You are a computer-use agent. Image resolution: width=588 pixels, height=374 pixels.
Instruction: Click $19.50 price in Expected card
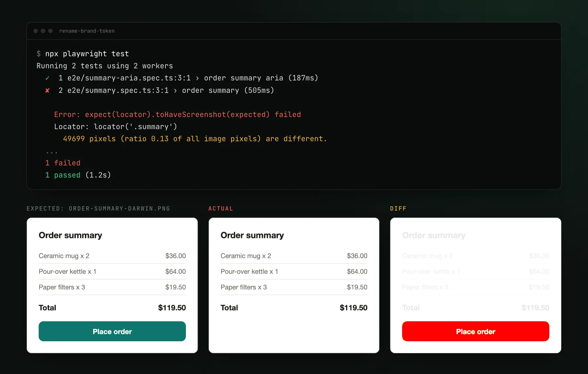pyautogui.click(x=175, y=287)
